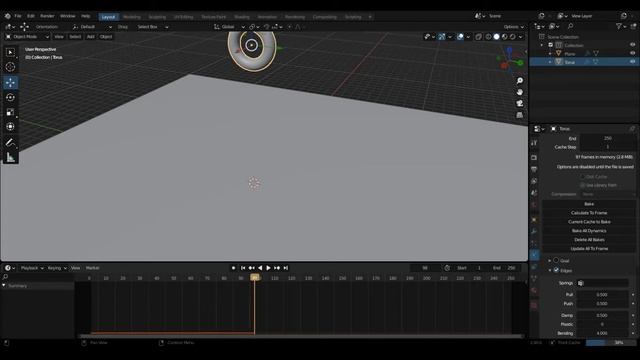Select the Annotate tool in the toolbar
Screen dimensions: 640x360
10,142
